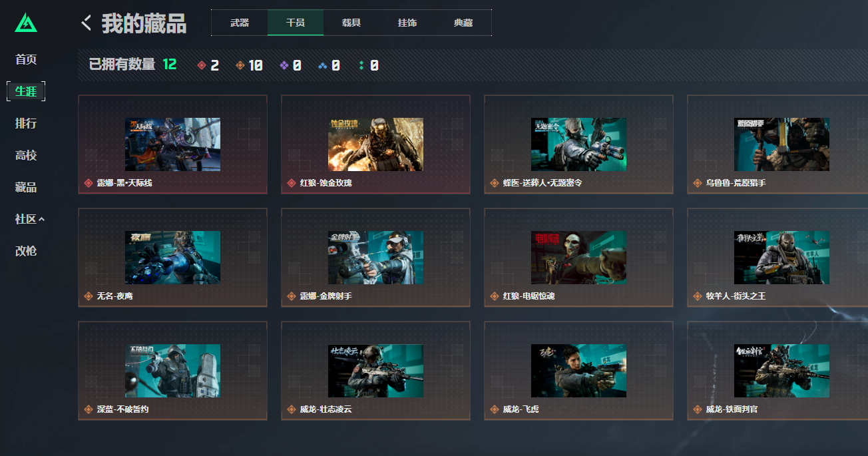
Task: Switch to the 挂饰 tab
Action: tap(407, 23)
